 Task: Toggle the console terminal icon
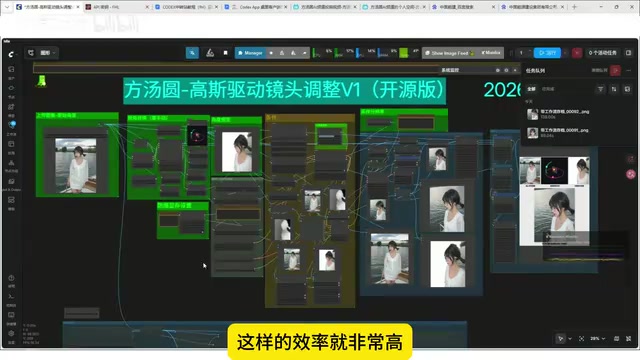(11, 298)
